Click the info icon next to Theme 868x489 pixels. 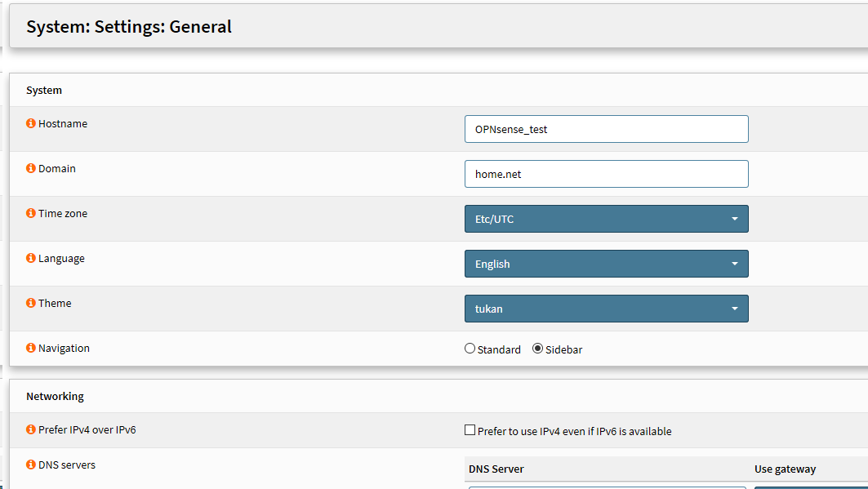(31, 304)
